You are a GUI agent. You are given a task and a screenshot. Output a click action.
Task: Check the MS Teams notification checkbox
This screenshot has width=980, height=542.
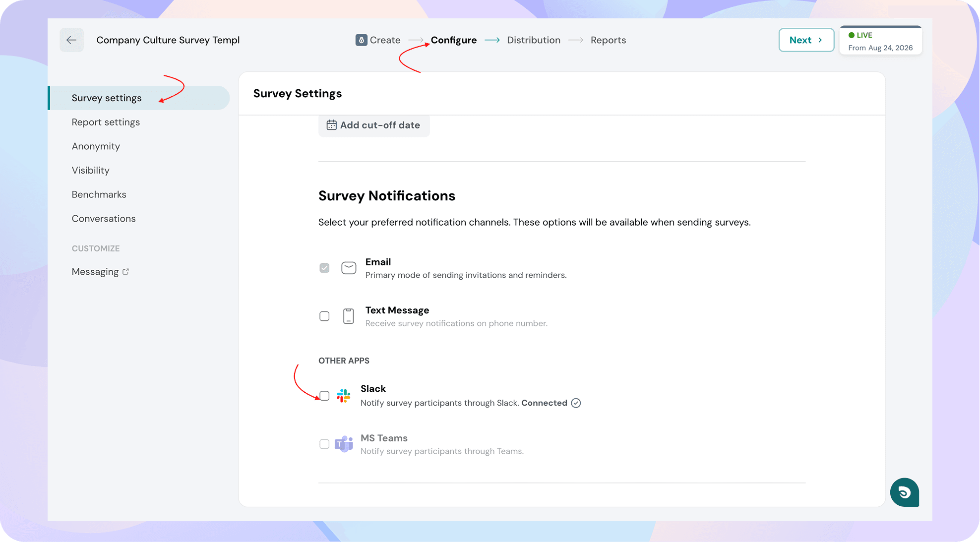pyautogui.click(x=324, y=444)
